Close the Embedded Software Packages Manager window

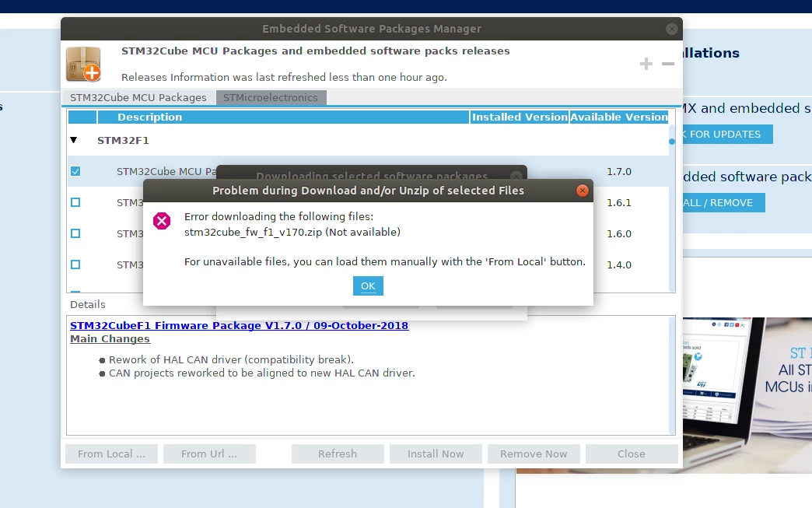pyautogui.click(x=672, y=29)
